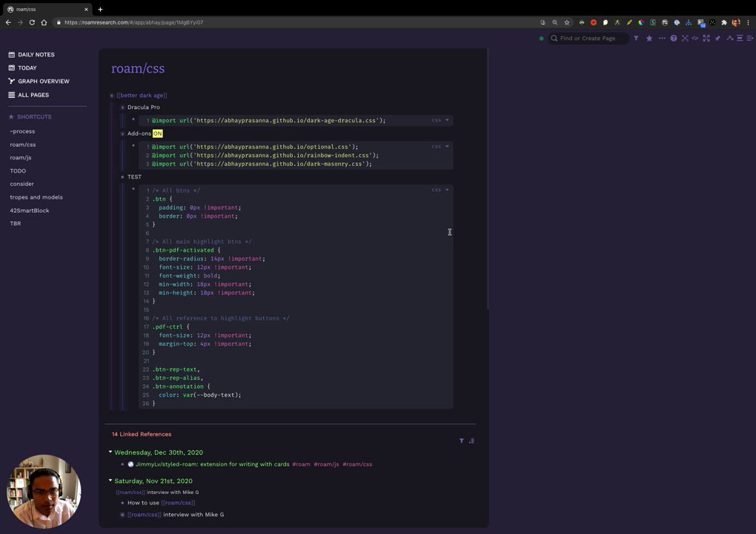The image size is (756, 534).
Task: Click the 'interview with Mike G' breadcrumb
Action: point(173,492)
